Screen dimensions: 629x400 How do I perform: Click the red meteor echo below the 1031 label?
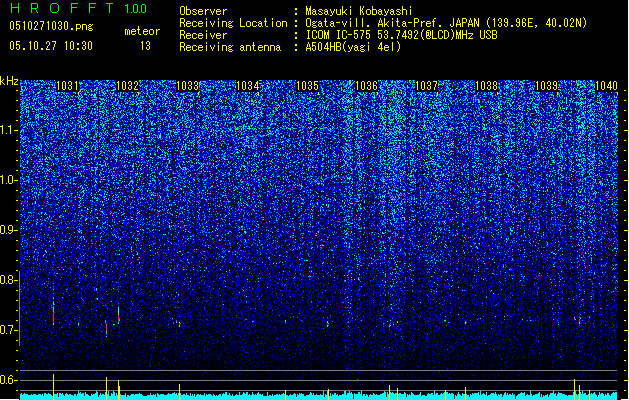coord(53,317)
